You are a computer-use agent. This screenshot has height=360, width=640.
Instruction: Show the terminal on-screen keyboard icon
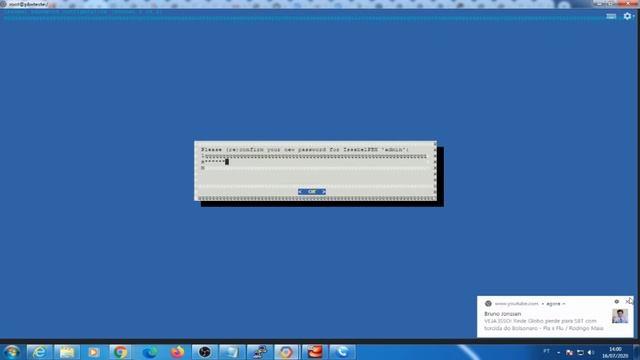coord(611,16)
